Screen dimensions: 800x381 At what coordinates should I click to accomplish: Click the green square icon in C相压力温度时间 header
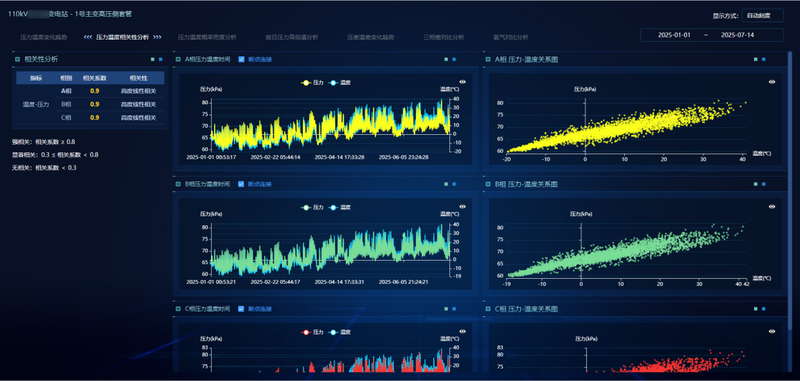coord(446,309)
